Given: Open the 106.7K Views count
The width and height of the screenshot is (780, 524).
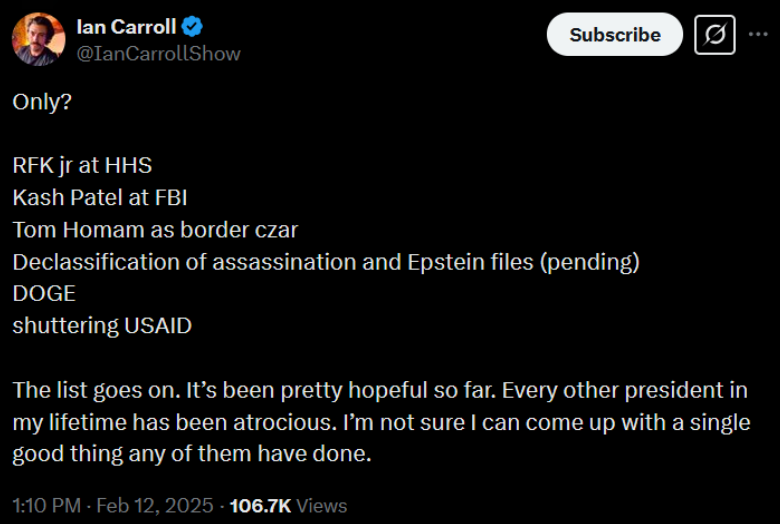Looking at the screenshot, I should [x=288, y=506].
